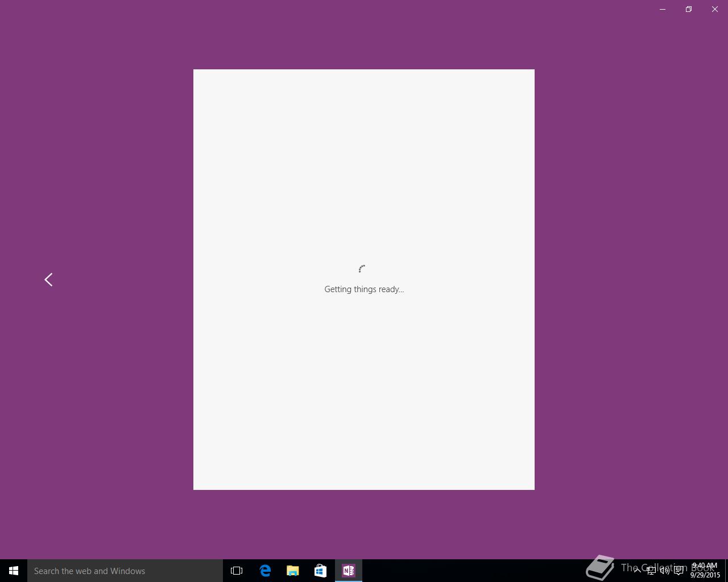728x582 pixels.
Task: Show hidden system tray icons
Action: tap(637, 570)
